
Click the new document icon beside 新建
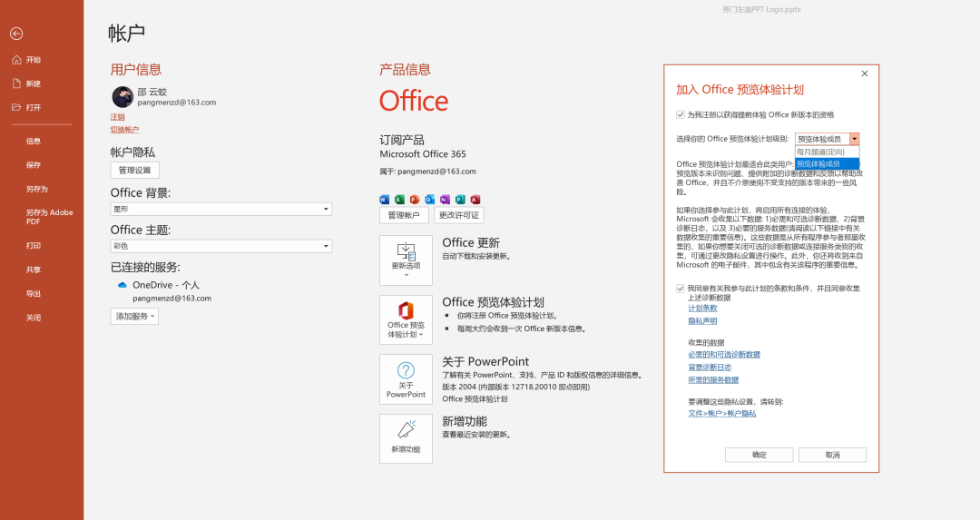[x=17, y=83]
